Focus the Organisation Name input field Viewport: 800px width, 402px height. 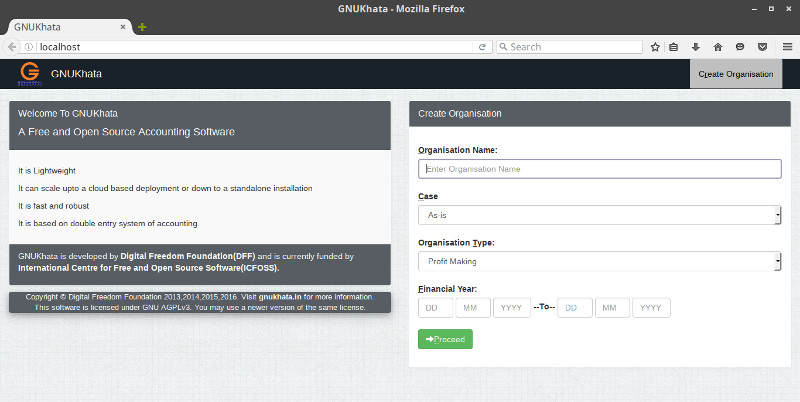coord(599,169)
